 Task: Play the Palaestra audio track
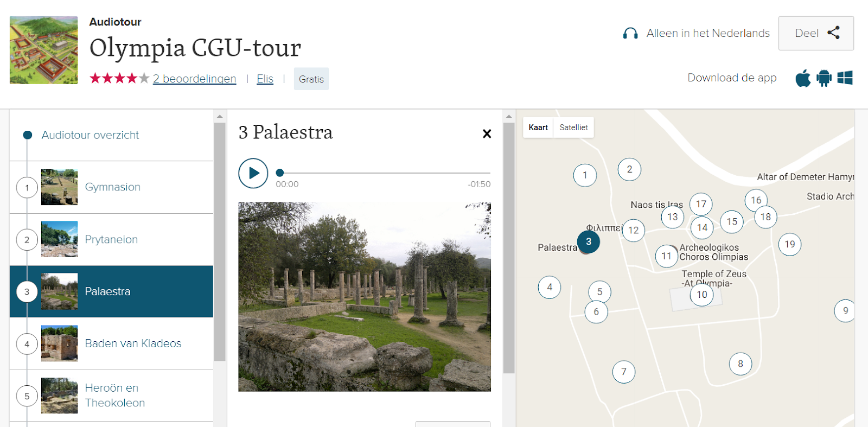253,173
